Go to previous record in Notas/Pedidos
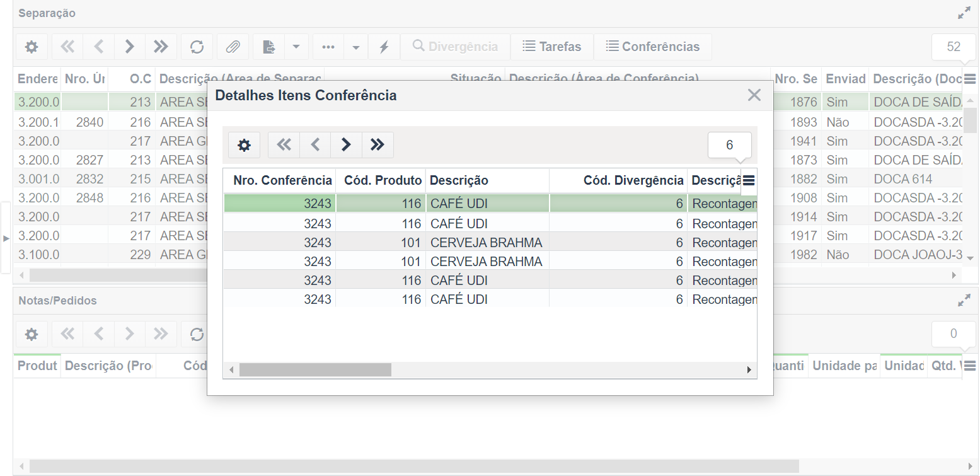980x476 pixels. [x=98, y=334]
